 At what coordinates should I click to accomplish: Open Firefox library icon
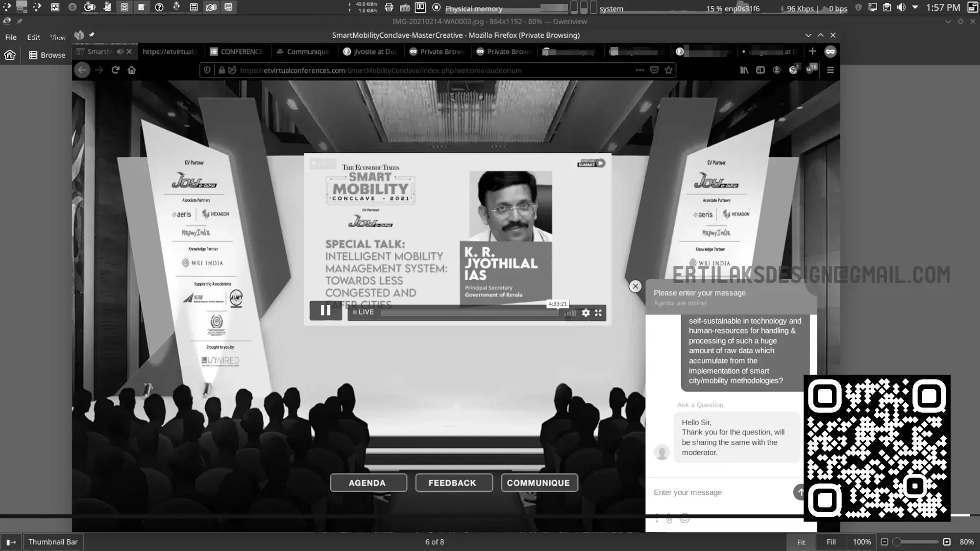click(744, 70)
